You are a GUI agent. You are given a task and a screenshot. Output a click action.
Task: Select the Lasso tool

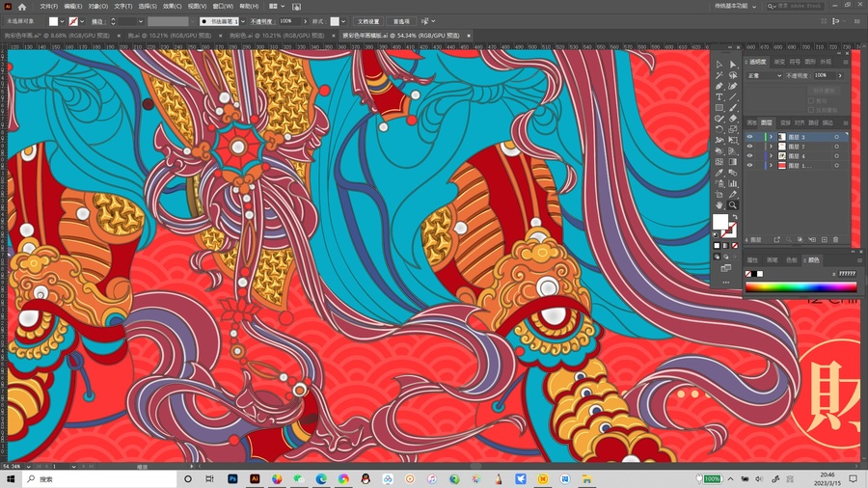pyautogui.click(x=733, y=75)
